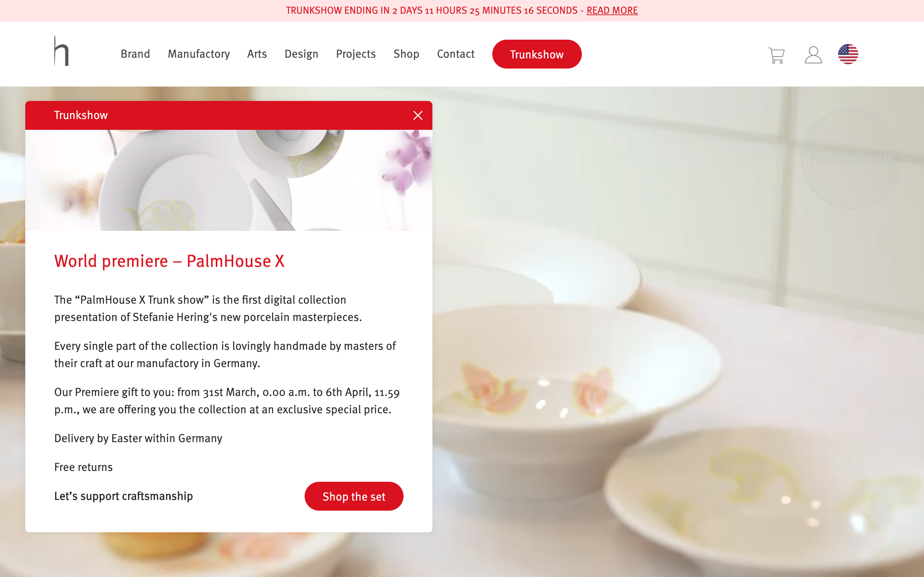924x577 pixels.
Task: Click the faded Professionals circle badge
Action: [x=851, y=158]
